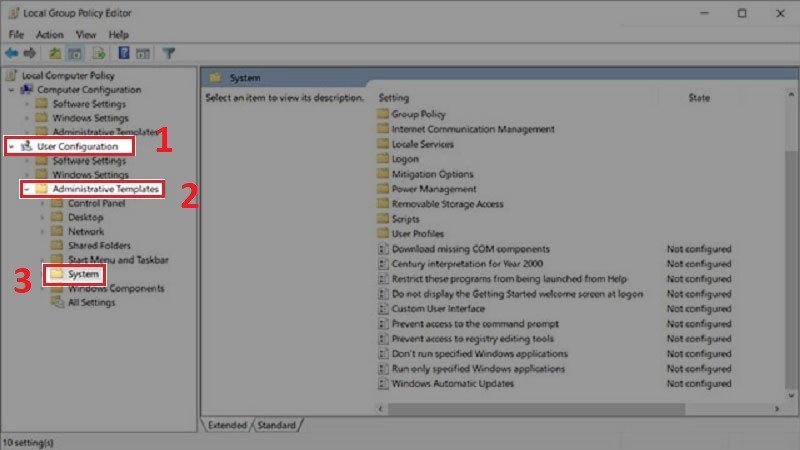Open the Help toolbar icon
Image resolution: width=800 pixels, height=450 pixels.
point(123,53)
